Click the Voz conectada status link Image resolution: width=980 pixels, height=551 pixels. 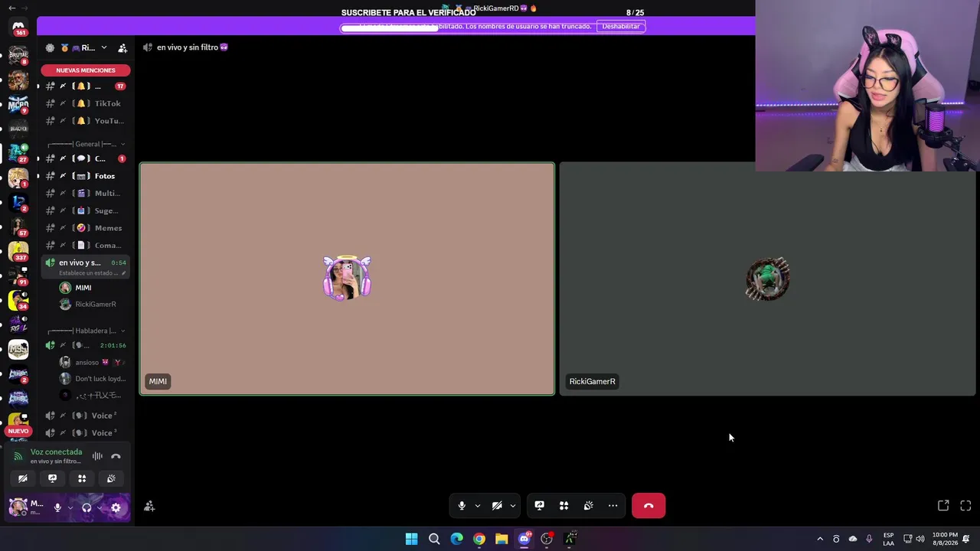pos(56,452)
